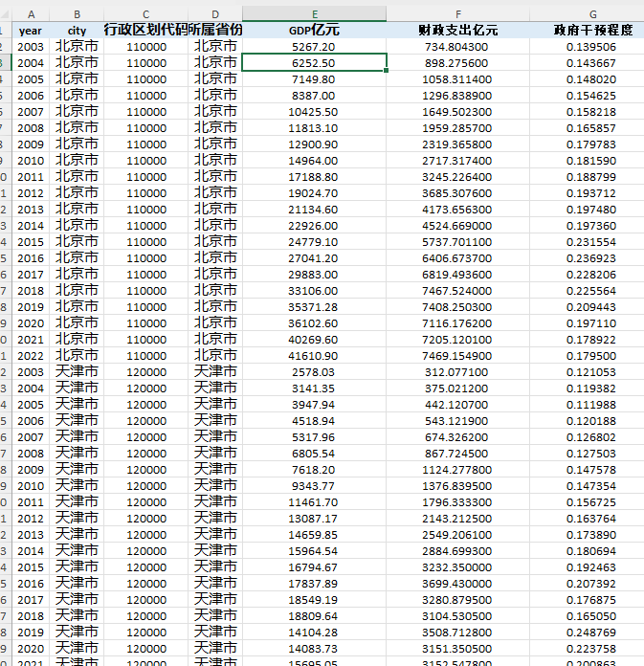
Task: Select GDP cell 15964.54
Action: tap(315, 551)
